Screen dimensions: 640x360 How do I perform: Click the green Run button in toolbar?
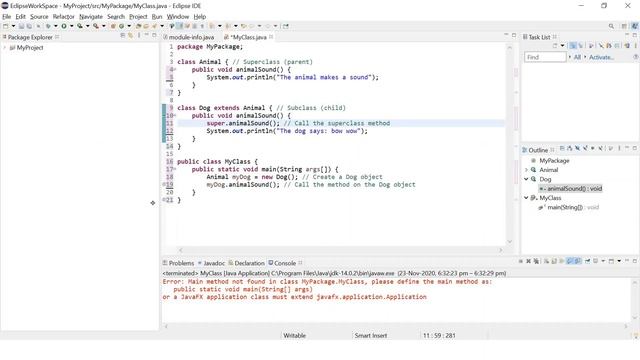coord(64,26)
